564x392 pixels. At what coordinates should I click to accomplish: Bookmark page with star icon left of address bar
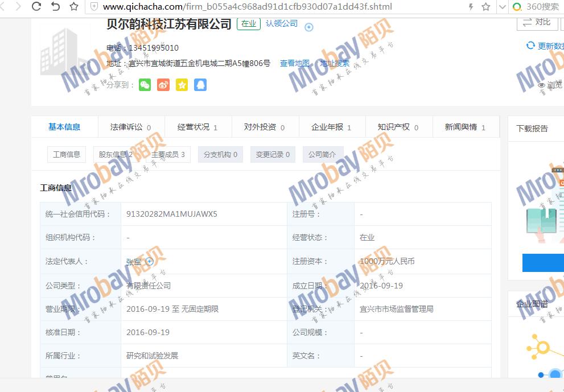pos(74,7)
